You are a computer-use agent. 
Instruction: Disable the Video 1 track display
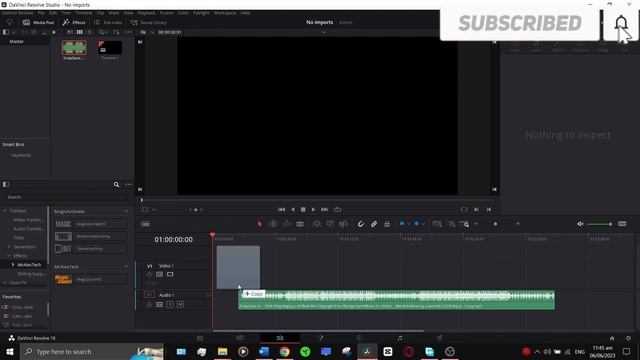pyautogui.click(x=170, y=274)
